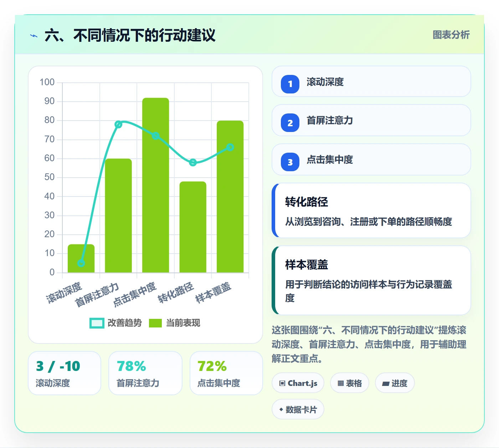Select the 首屏注意力 list item
The image size is (499, 448).
coord(371,121)
